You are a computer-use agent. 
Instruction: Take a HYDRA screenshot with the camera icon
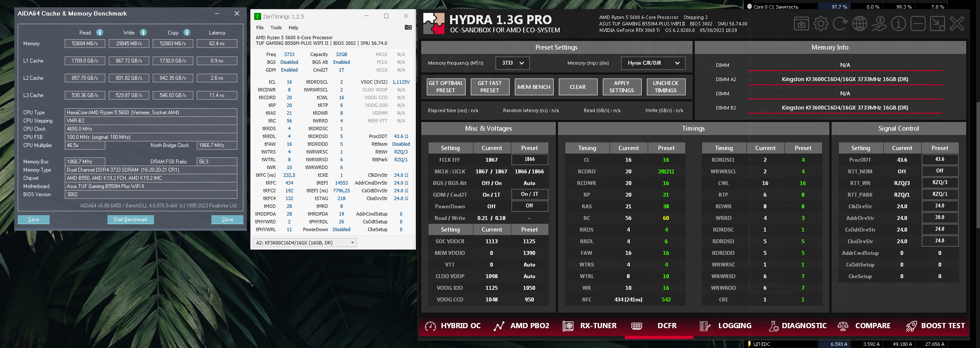coord(801,24)
